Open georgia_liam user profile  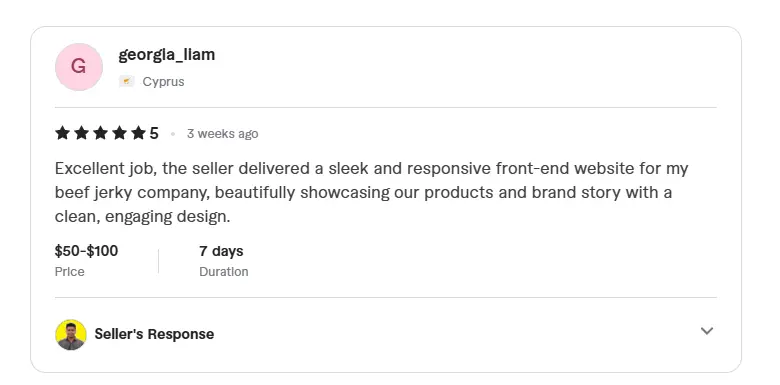(167, 55)
